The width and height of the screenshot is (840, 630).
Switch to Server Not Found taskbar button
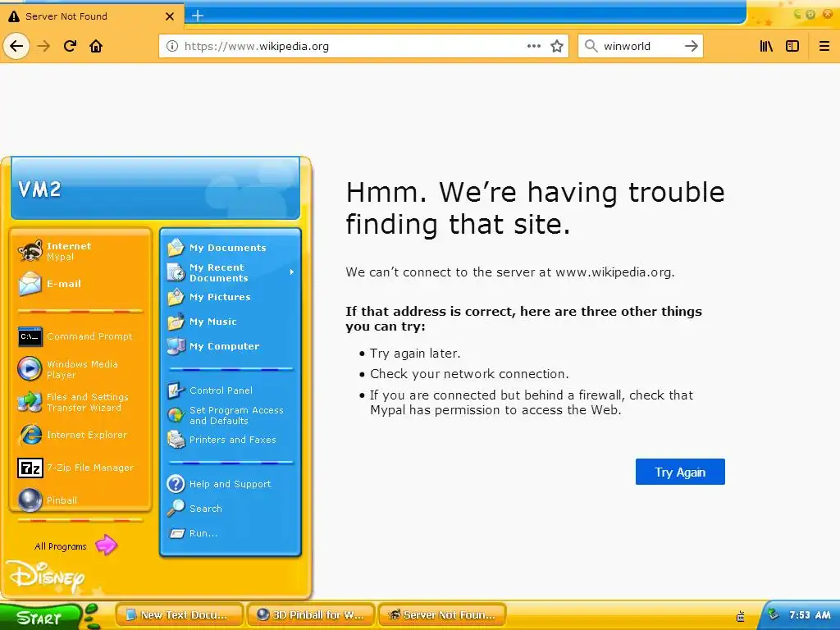[442, 615]
